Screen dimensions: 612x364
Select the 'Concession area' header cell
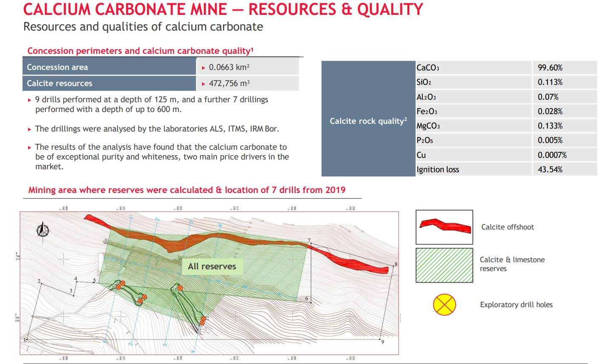click(109, 67)
